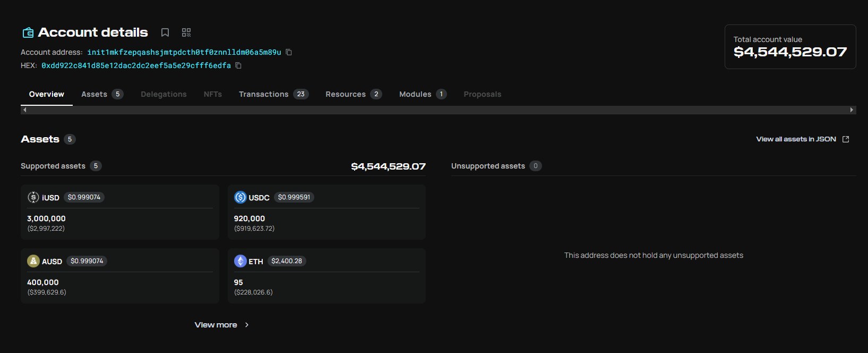868x353 pixels.
Task: Click the Unsupported assets heading
Action: coord(488,166)
